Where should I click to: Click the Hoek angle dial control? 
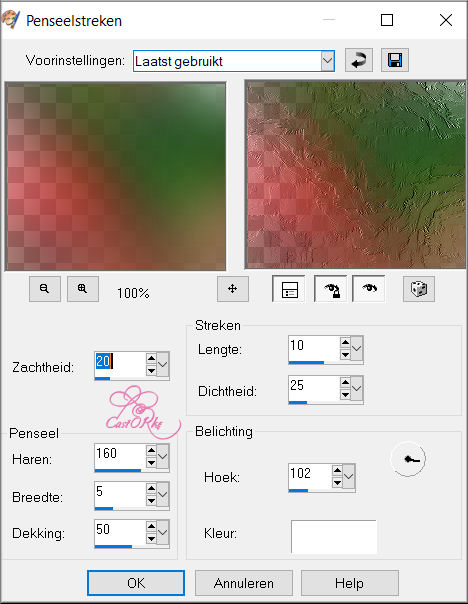click(408, 459)
